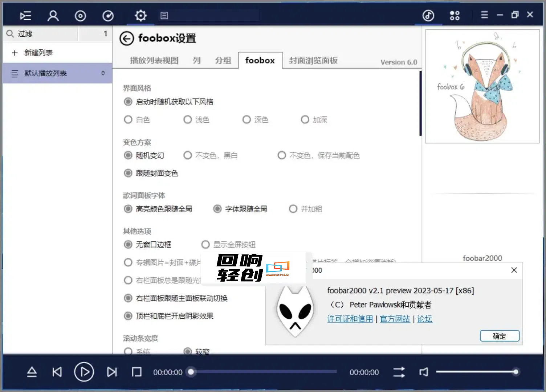
Task: Click the foobar2000 alien logo in dialog
Action: pyautogui.click(x=295, y=311)
